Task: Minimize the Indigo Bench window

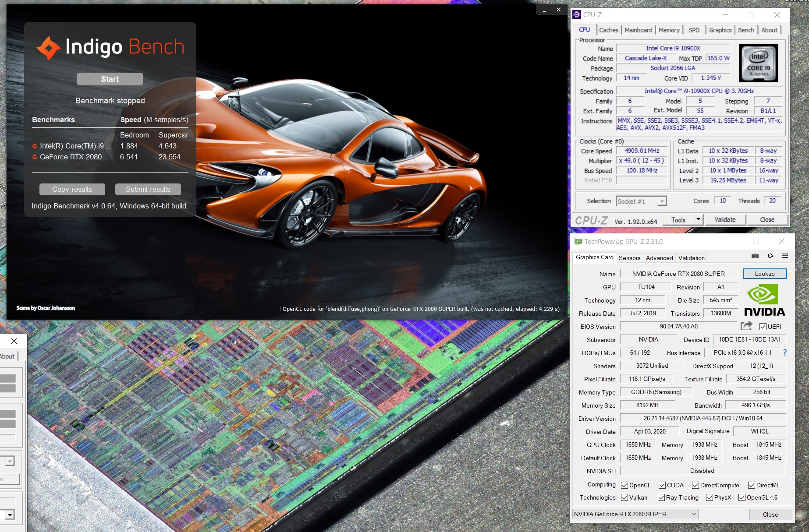Action: [x=544, y=10]
